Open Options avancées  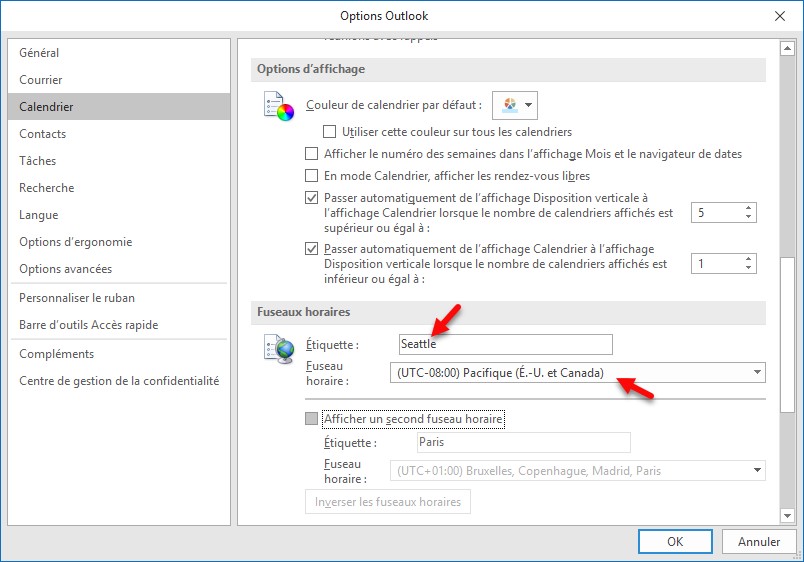click(119, 269)
